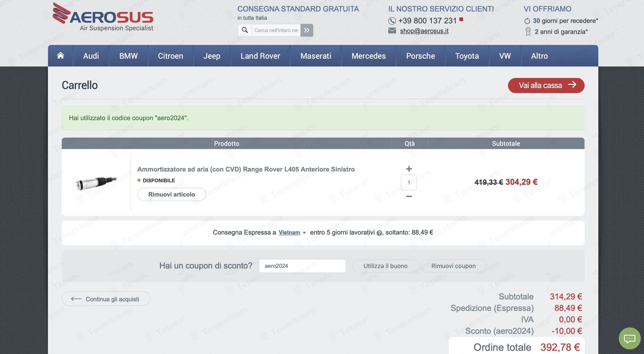Open the Toyota menu
644x354 pixels.
(467, 56)
